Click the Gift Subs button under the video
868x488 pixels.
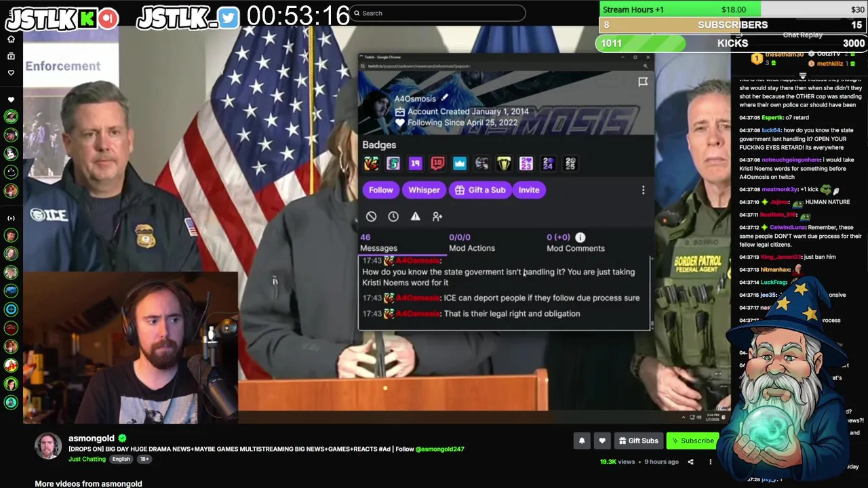tap(639, 441)
